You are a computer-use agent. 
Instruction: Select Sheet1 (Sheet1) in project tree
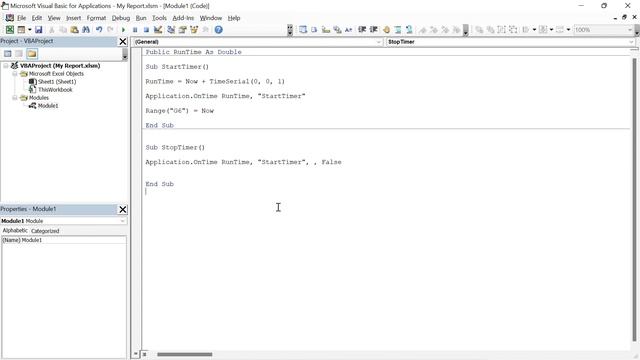tap(57, 82)
